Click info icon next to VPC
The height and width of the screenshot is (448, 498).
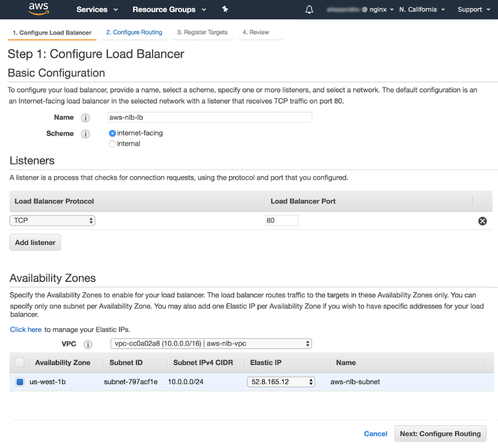tap(88, 344)
